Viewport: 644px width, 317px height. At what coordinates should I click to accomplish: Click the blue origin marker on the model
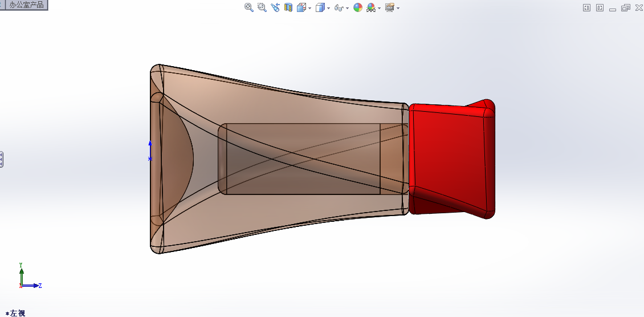coord(150,158)
